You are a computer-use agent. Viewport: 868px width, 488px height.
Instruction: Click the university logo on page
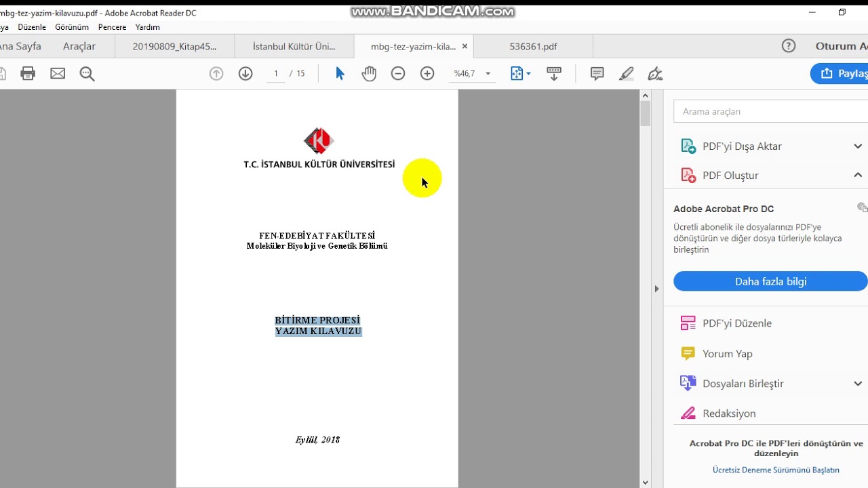[319, 141]
